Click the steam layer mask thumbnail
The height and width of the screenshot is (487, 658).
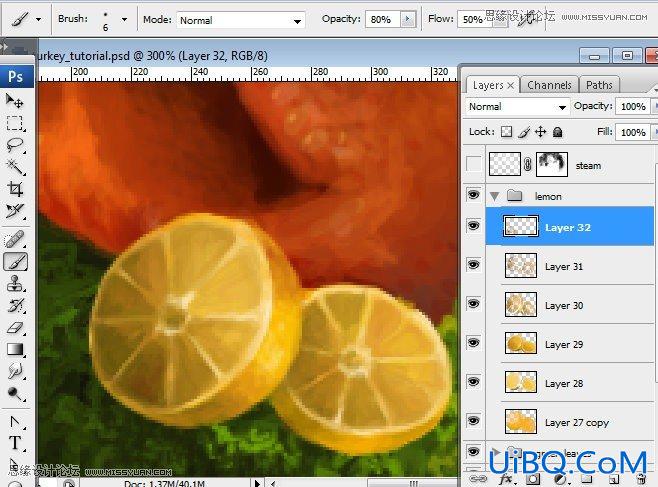552,164
